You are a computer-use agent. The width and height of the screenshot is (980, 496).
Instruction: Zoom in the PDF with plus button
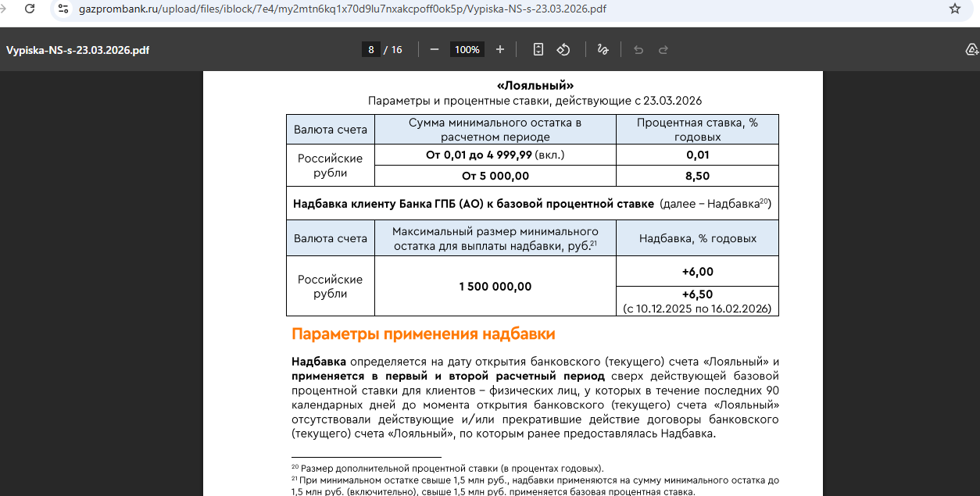tap(500, 49)
